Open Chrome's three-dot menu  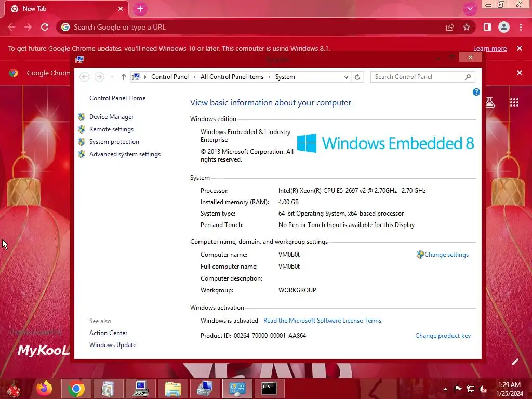pyautogui.click(x=521, y=27)
